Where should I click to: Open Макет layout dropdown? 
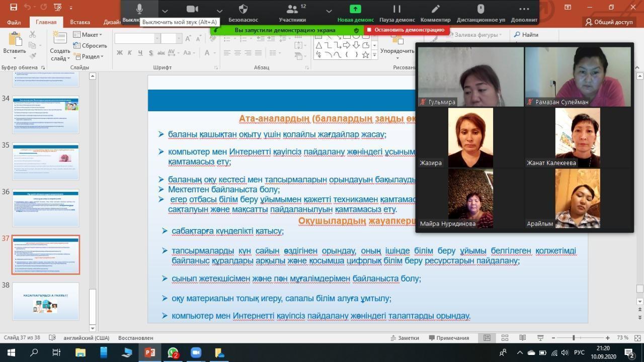click(x=88, y=35)
